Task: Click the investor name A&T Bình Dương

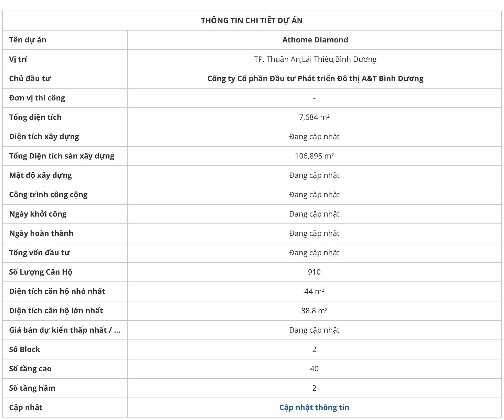Action: [x=315, y=79]
